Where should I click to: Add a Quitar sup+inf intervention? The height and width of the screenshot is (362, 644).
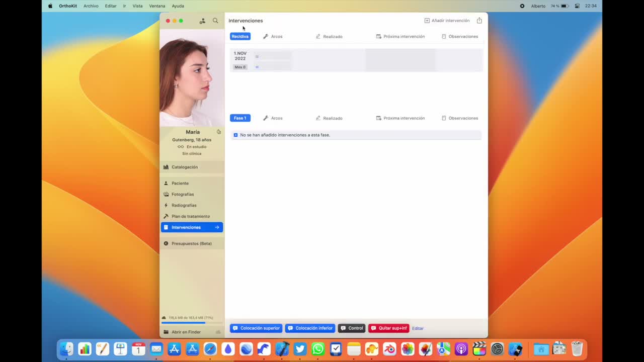tap(389, 328)
